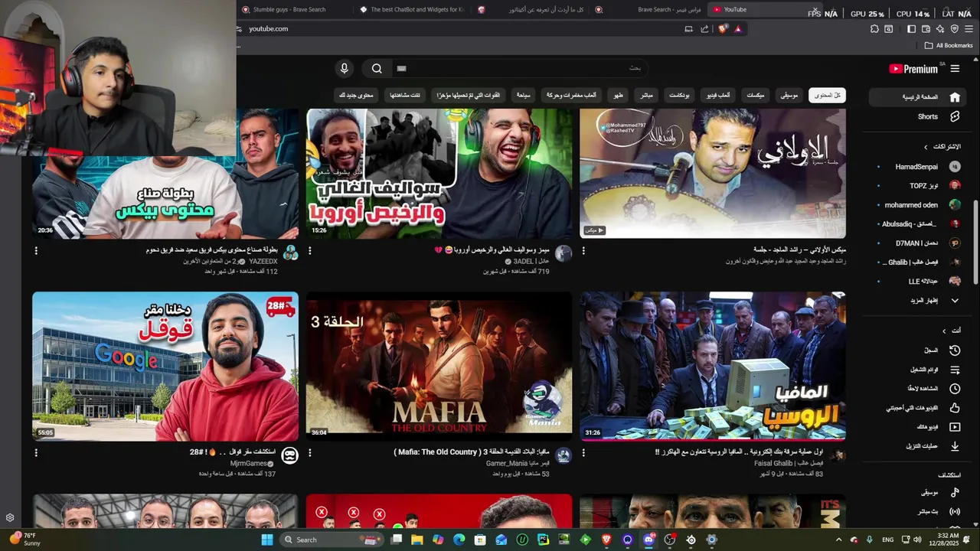Click the 3ADEL channel avatar under video
This screenshot has height=551, width=980.
pyautogui.click(x=563, y=254)
